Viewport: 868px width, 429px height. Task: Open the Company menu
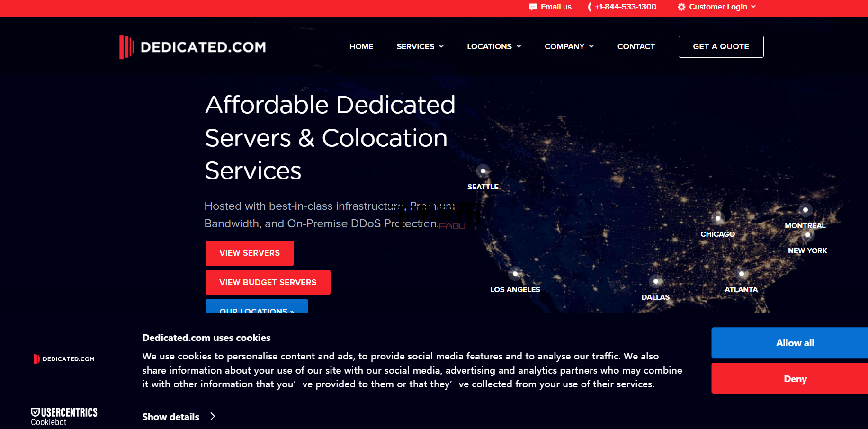pyautogui.click(x=569, y=46)
